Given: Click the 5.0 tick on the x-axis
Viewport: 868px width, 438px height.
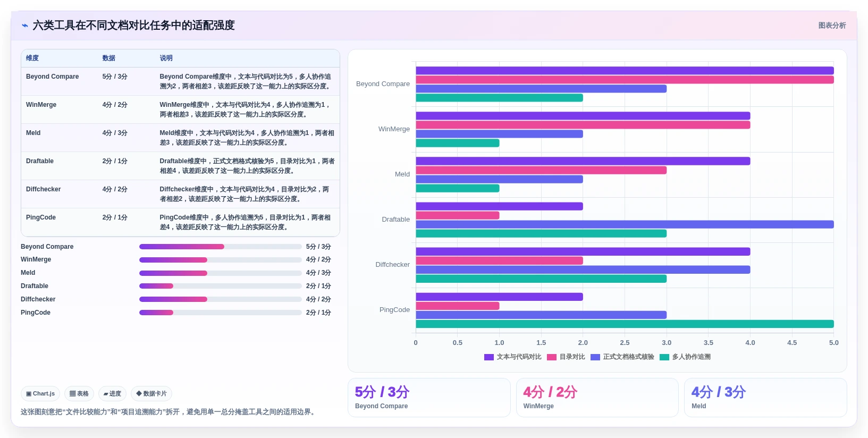Looking at the screenshot, I should click(833, 343).
